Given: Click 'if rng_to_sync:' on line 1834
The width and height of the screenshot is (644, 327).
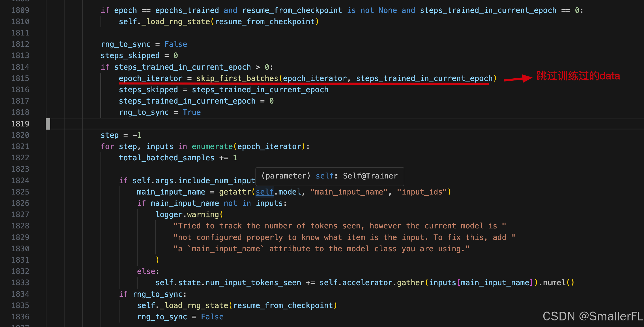Looking at the screenshot, I should coord(153,294).
